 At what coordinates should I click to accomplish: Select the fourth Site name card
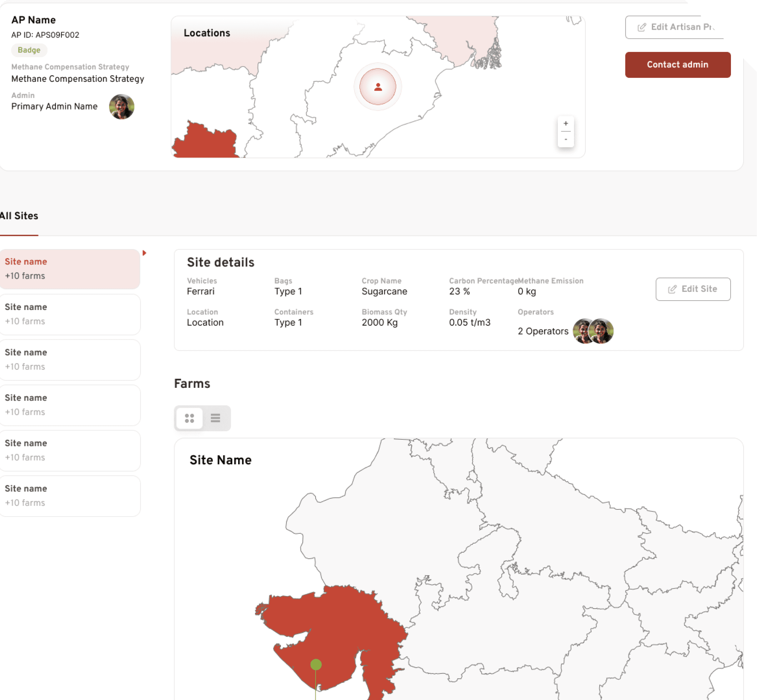tap(70, 405)
